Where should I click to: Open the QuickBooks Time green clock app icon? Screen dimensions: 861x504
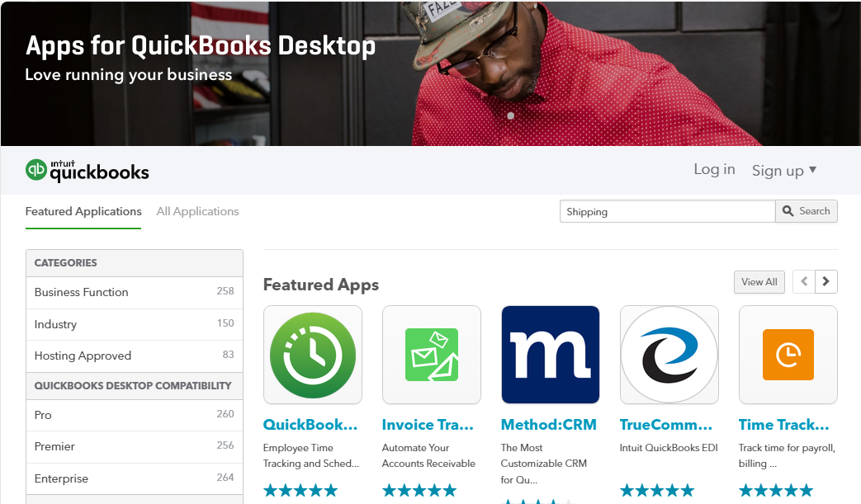coord(312,355)
